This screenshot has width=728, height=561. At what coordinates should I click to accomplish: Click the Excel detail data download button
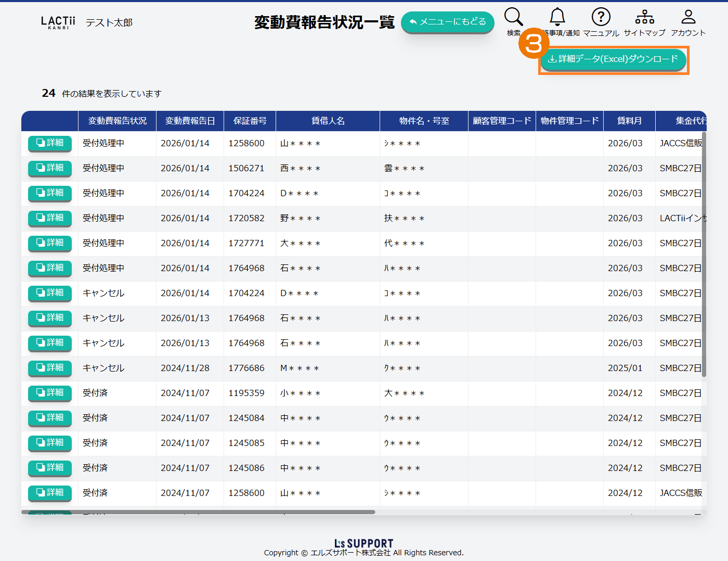tap(613, 59)
